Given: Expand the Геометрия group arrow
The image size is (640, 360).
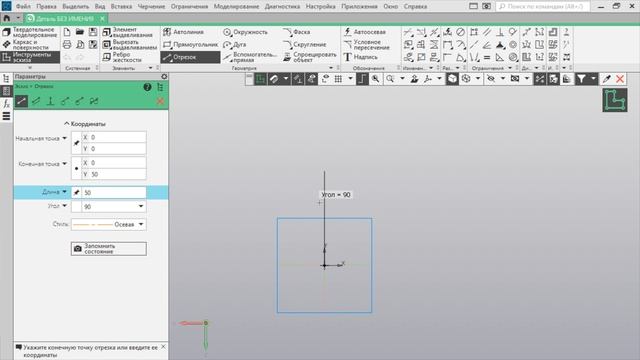Looking at the screenshot, I should click(331, 68).
